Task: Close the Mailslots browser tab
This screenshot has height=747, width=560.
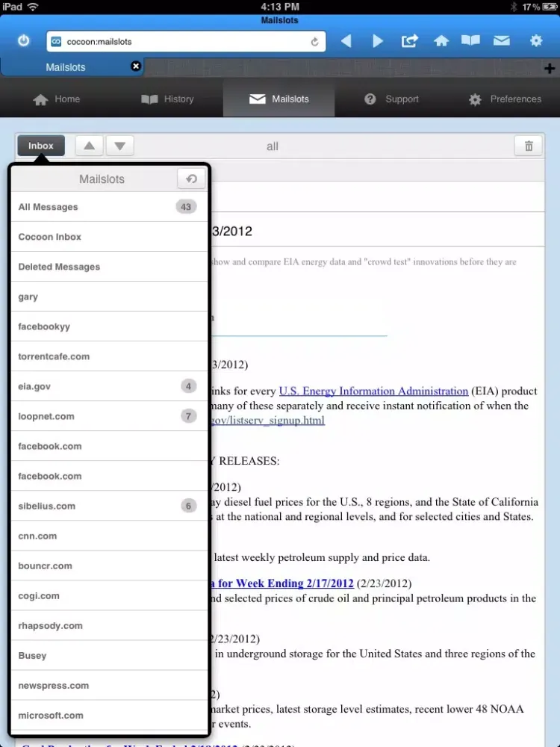Action: click(136, 66)
